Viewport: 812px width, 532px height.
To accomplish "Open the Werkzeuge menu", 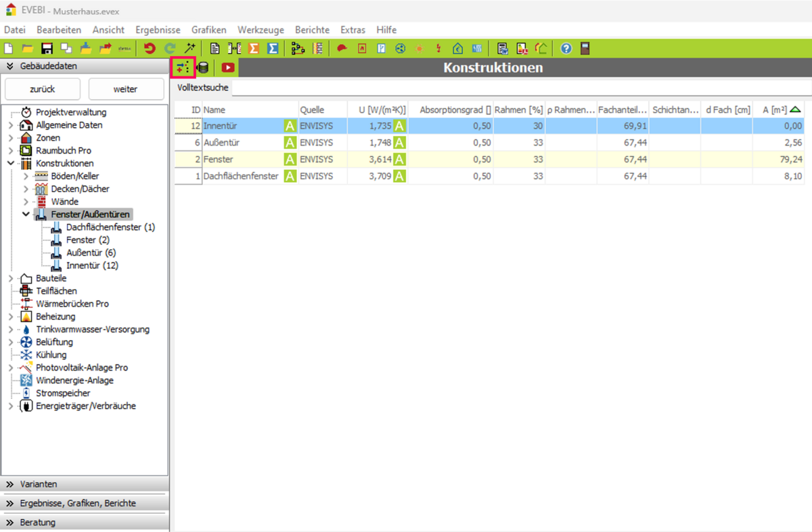I will coord(261,30).
